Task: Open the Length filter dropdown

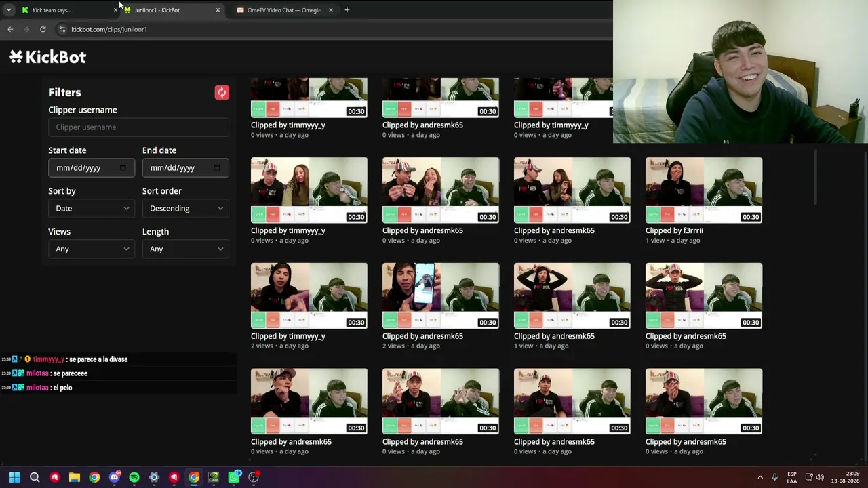Action: (186, 249)
